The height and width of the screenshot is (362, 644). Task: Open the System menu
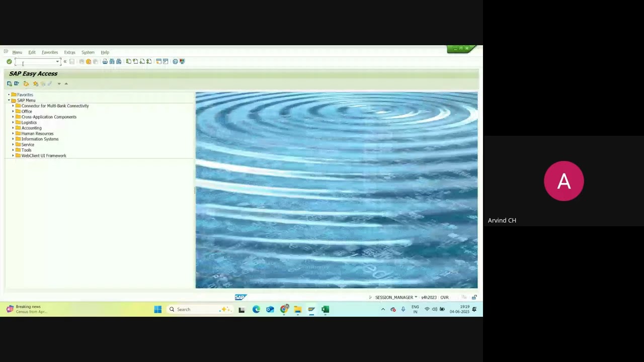coord(88,52)
